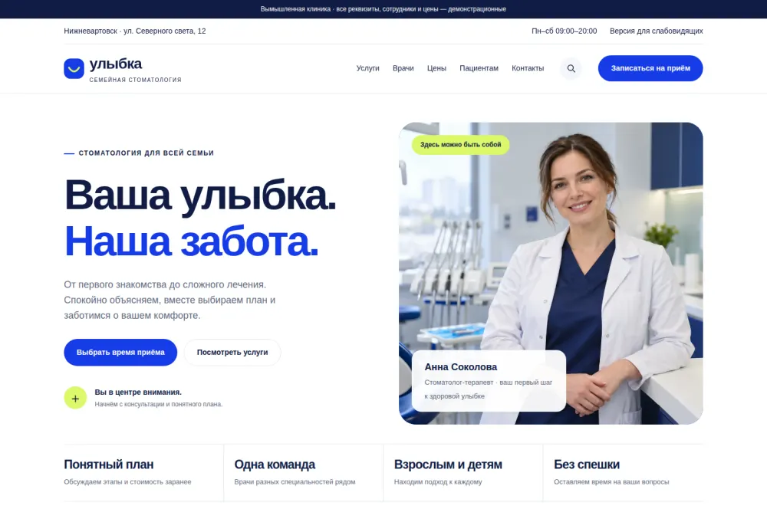
Task: Click the blue smile logo icon
Action: coord(74,68)
